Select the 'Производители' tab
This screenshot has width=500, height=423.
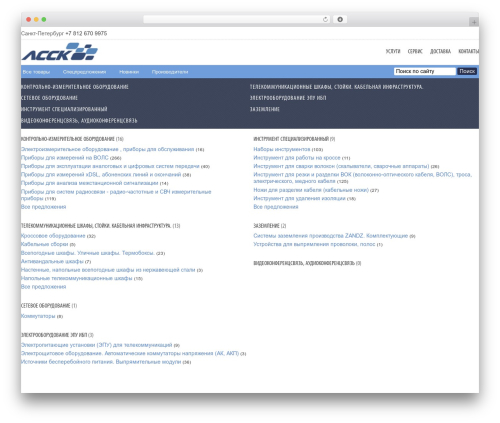tap(170, 72)
